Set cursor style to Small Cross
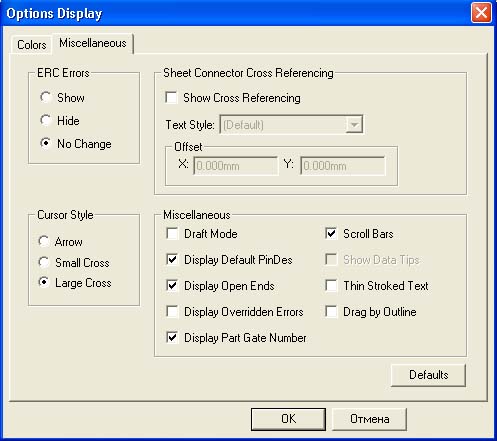 44,262
